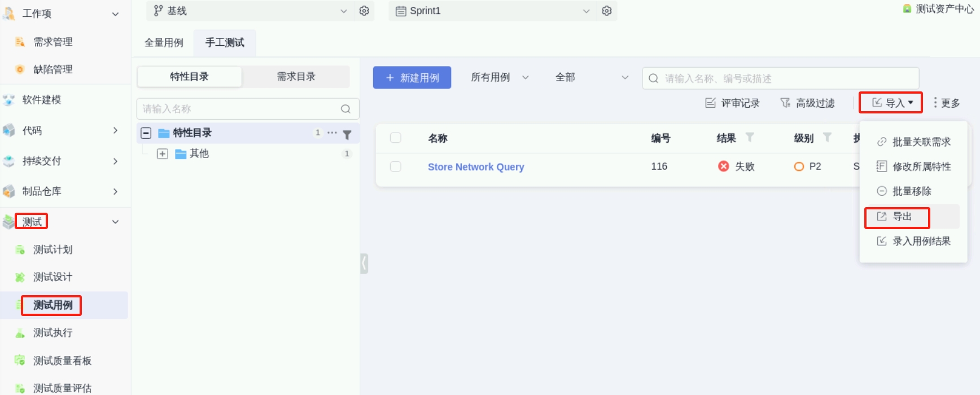Click the search magnifier in directory name box
This screenshot has width=980, height=395.
tap(345, 109)
